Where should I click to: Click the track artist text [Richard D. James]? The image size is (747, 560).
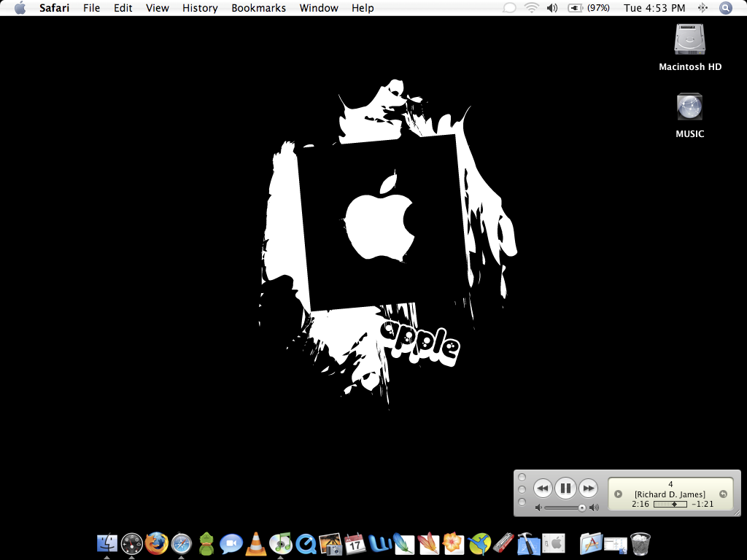(x=670, y=494)
